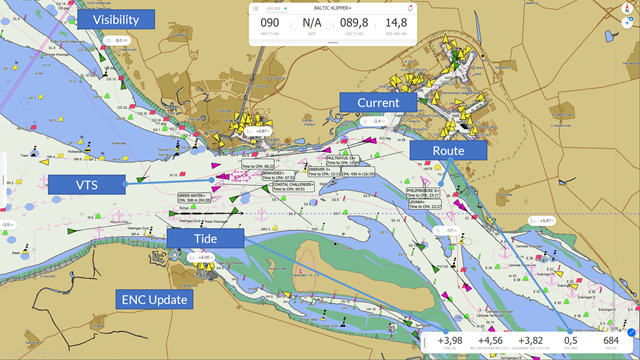Open the +3,47 tide station chip

pos(542,221)
